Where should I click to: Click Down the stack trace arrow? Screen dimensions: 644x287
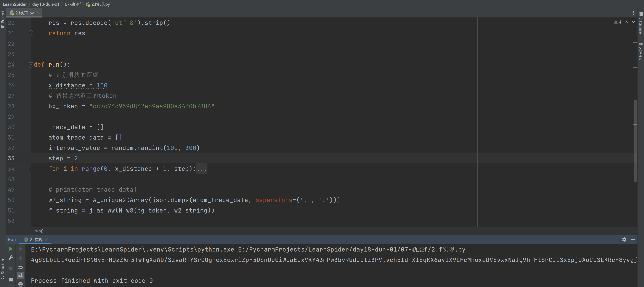click(21, 258)
